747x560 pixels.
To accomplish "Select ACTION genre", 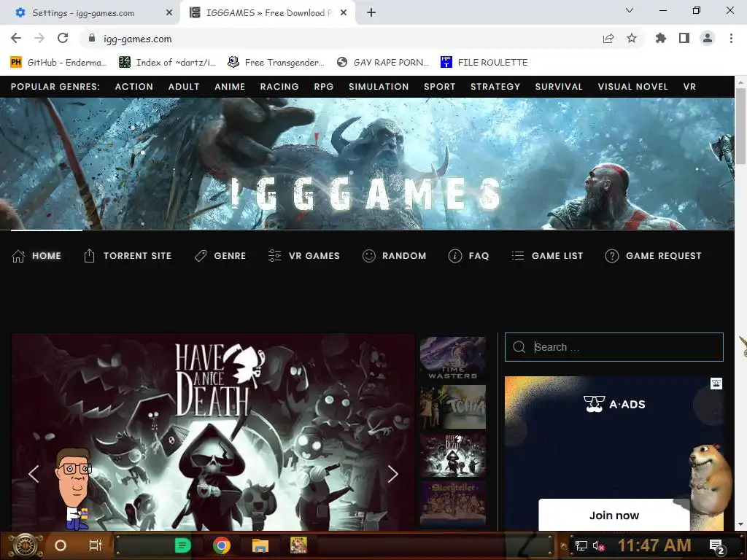I will click(134, 87).
